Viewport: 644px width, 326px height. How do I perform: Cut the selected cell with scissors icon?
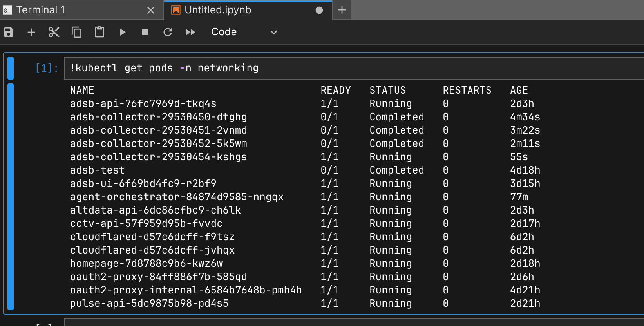(x=54, y=32)
